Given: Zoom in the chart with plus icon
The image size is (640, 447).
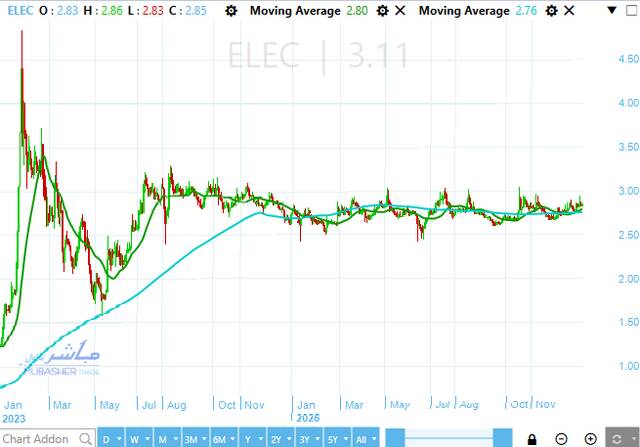Looking at the screenshot, I should pyautogui.click(x=590, y=438).
